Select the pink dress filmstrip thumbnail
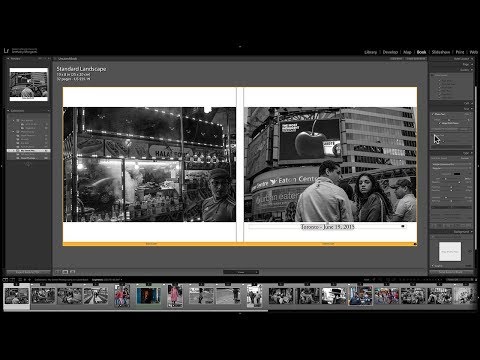 175,296
